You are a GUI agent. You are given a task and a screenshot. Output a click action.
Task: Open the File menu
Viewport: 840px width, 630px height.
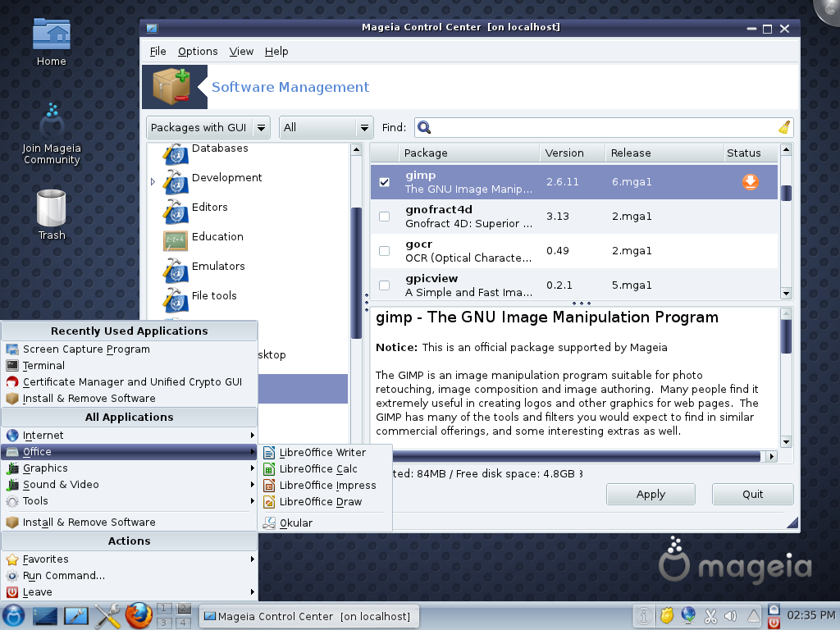(158, 52)
